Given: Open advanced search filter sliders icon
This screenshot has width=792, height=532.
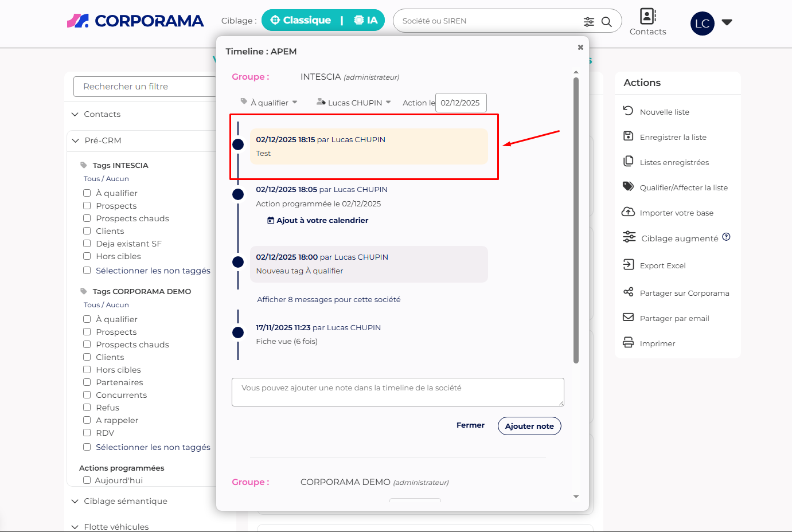Looking at the screenshot, I should click(x=589, y=22).
